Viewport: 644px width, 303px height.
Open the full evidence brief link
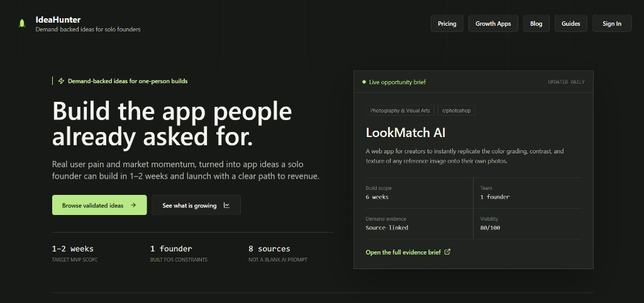tap(408, 252)
